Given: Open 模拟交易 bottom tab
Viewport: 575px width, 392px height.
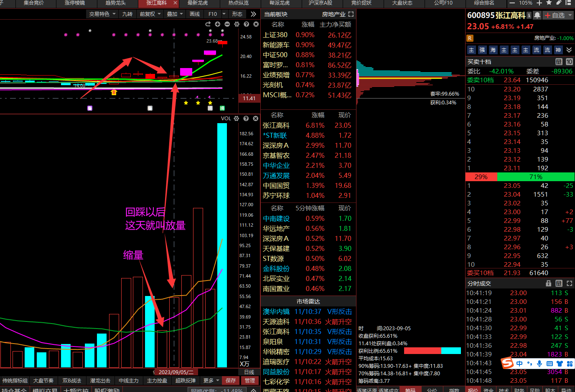Looking at the screenshot, I should click(45, 390).
